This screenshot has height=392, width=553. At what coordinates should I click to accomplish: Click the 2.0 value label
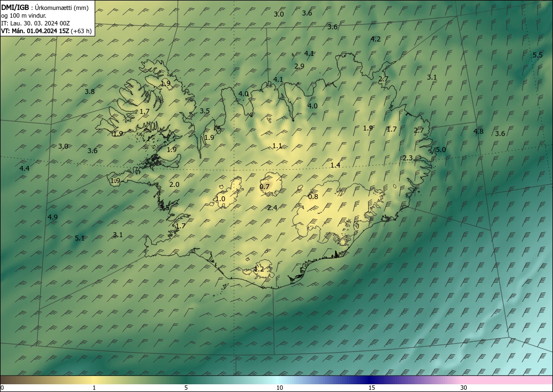[174, 184]
